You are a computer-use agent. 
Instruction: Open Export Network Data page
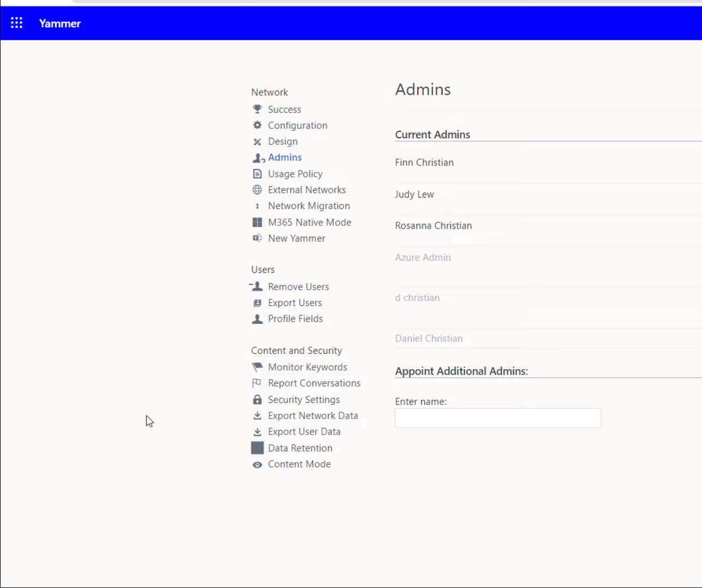(313, 415)
